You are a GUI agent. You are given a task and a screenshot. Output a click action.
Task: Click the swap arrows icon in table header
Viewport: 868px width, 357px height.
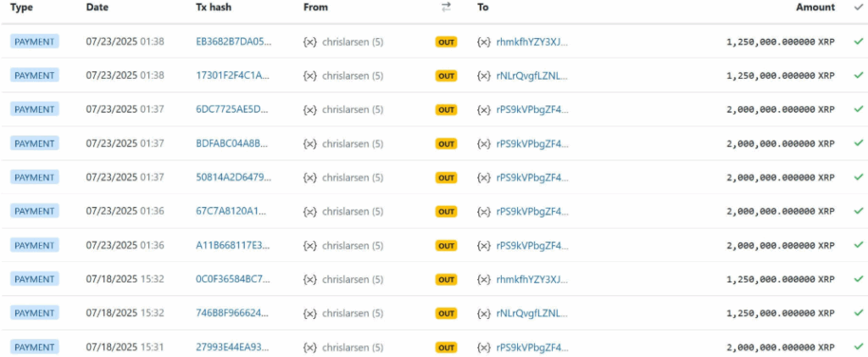point(446,8)
